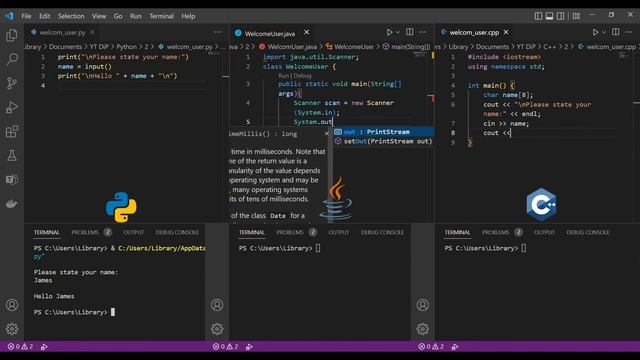Screen dimensions: 640x360
Task: Open Accounts icon in left window
Action: pos(12,305)
